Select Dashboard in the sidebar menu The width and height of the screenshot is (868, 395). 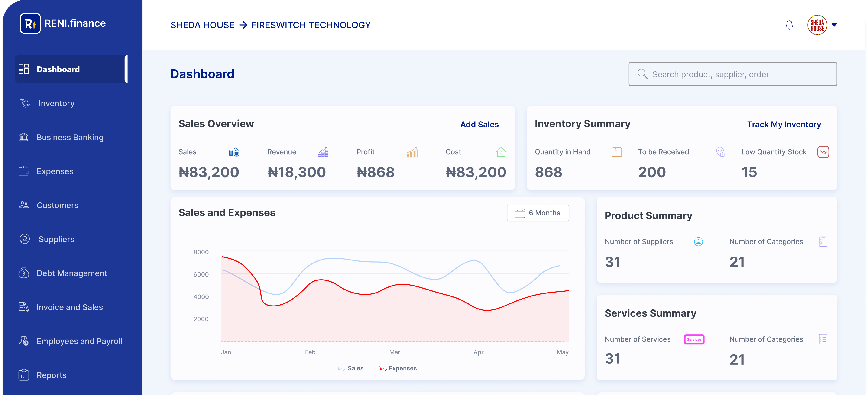[58, 69]
